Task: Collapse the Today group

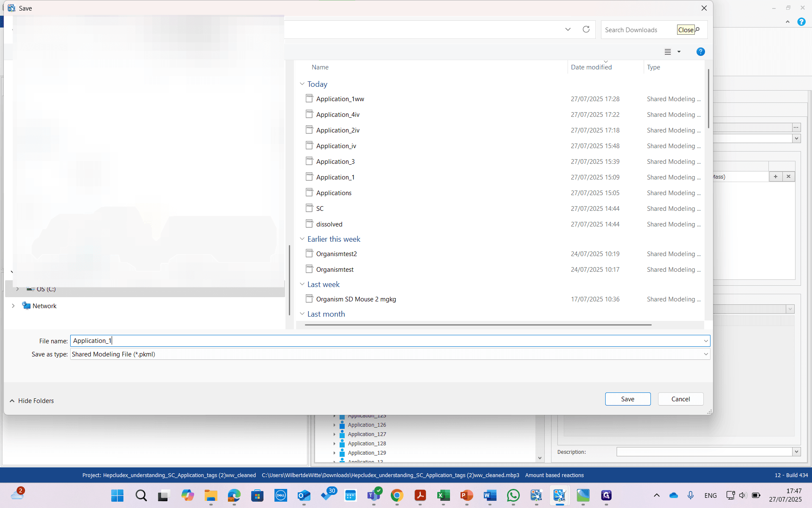Action: pos(302,84)
